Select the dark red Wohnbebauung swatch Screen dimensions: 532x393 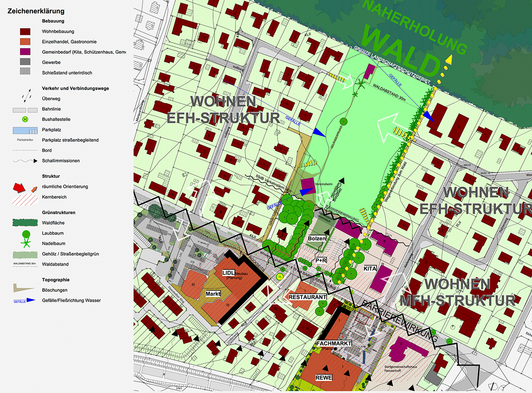[25, 32]
